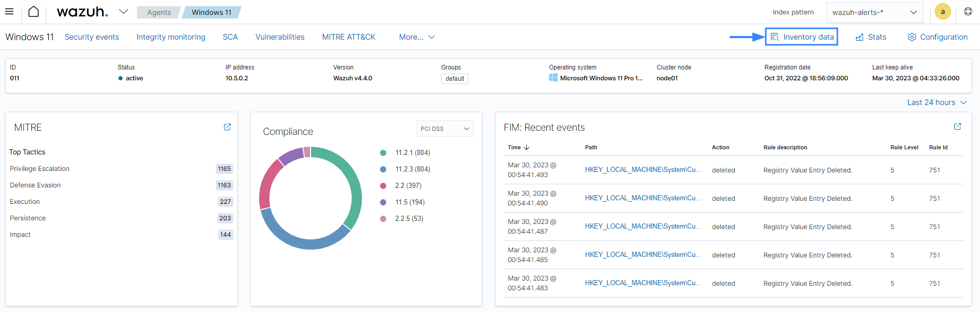
Task: Open the SCA tab
Action: click(230, 37)
